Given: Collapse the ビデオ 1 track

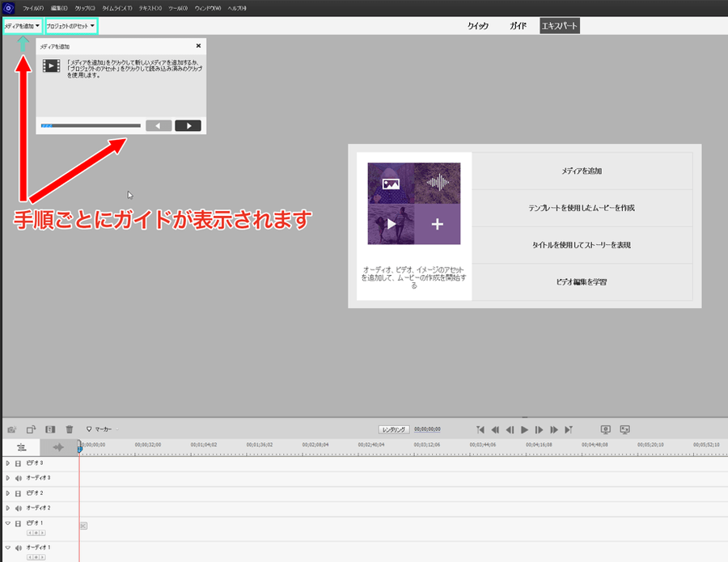Looking at the screenshot, I should pos(8,523).
